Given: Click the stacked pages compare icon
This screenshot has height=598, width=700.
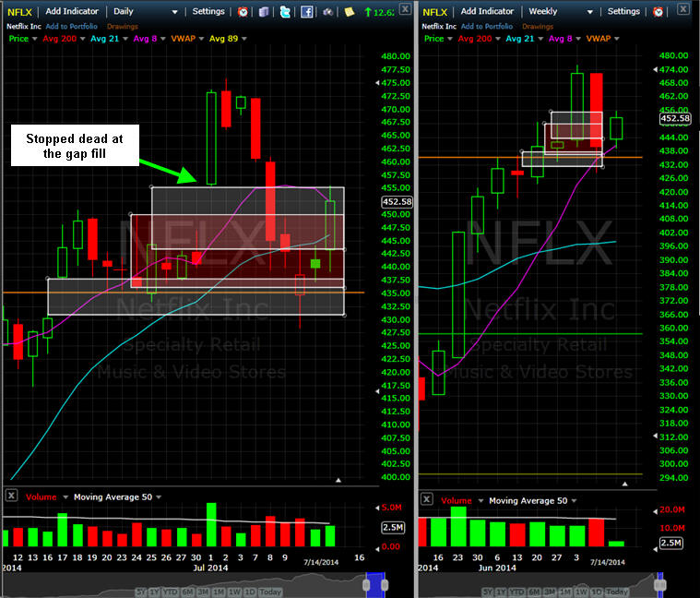Looking at the screenshot, I should point(264,12).
